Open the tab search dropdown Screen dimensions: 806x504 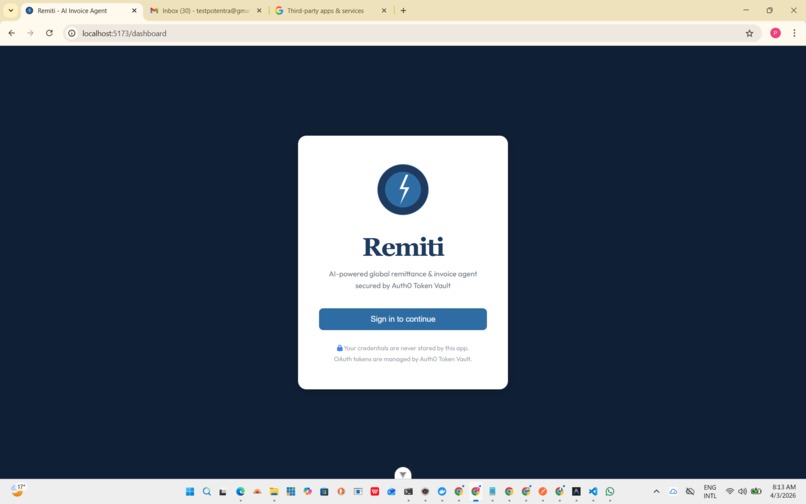(10, 10)
